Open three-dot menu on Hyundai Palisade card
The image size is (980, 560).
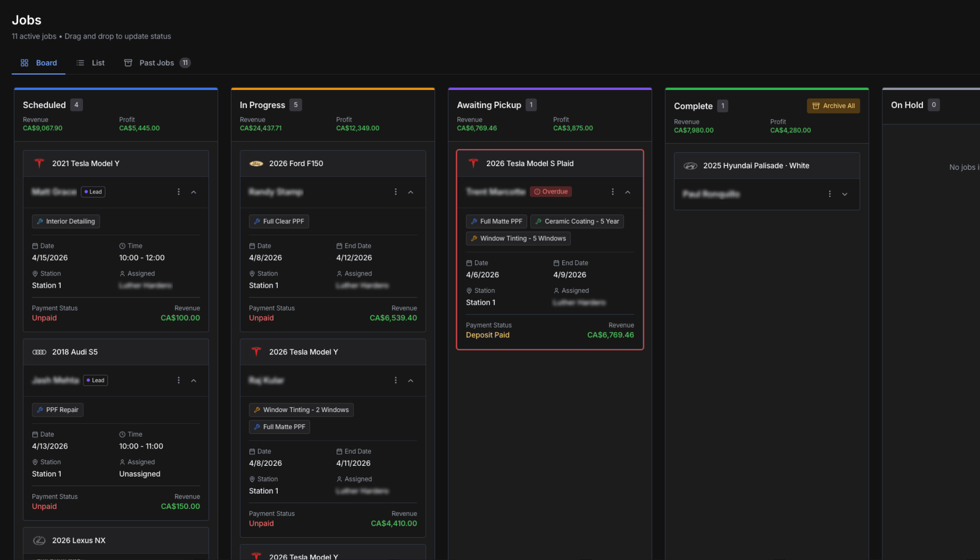pos(829,194)
